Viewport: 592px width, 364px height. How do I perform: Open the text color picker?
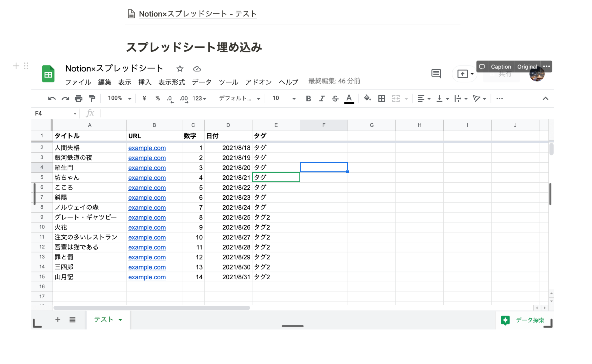click(349, 98)
